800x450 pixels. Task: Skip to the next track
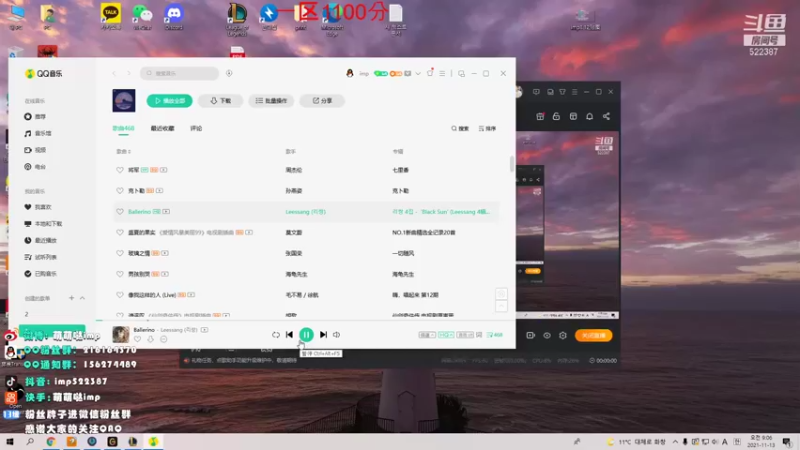pos(323,335)
